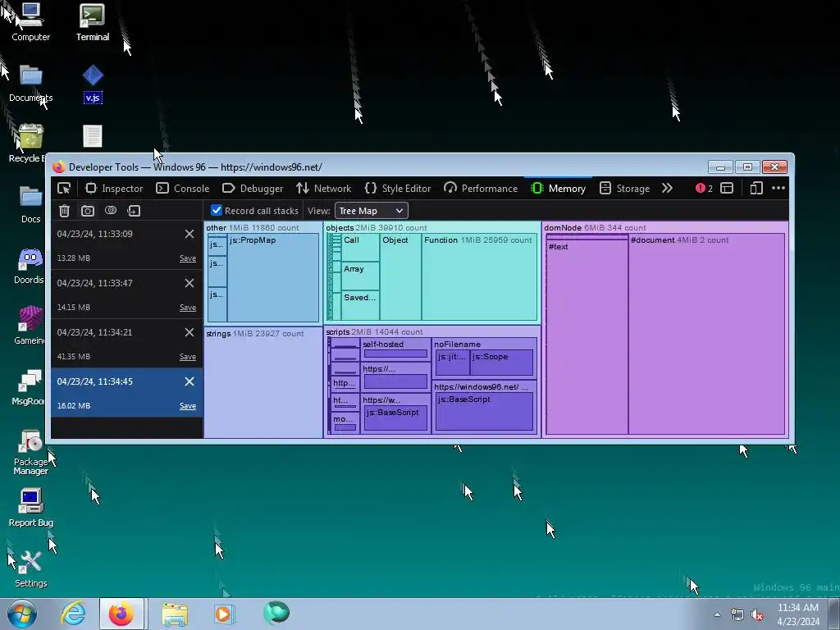Activate the element picker icon
The image size is (840, 630).
(64, 189)
